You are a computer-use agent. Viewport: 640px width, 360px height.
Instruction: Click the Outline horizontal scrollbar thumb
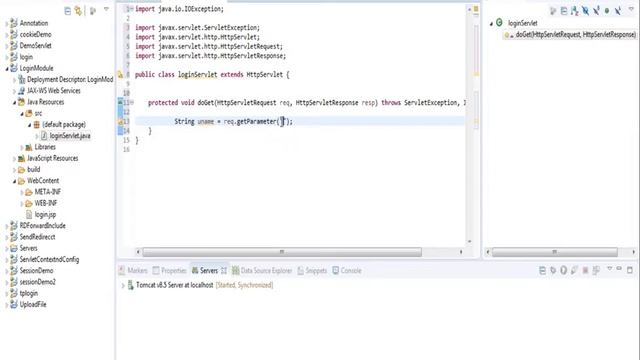(554, 252)
